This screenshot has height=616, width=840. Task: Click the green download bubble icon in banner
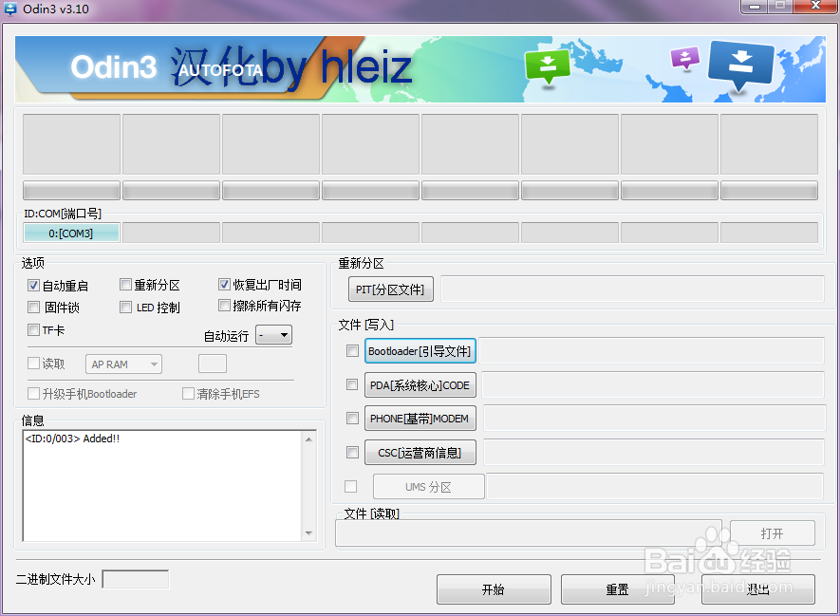pyautogui.click(x=547, y=67)
